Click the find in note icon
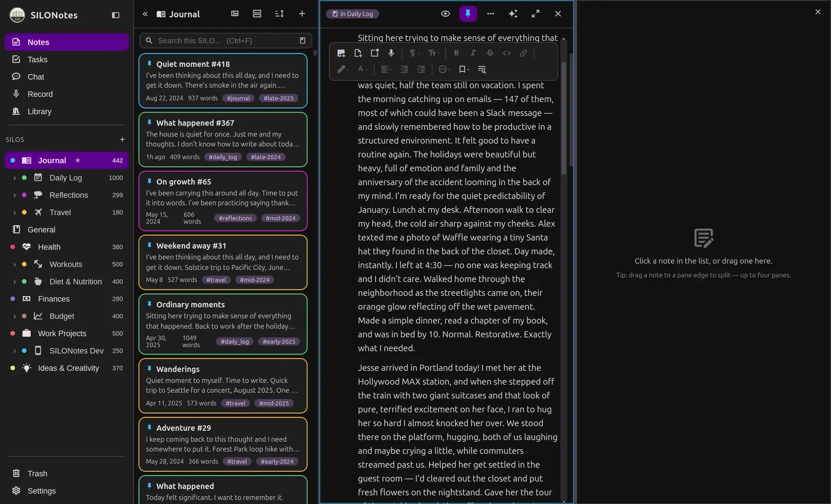Screen dimensions: 831x504 pyautogui.click(x=481, y=69)
